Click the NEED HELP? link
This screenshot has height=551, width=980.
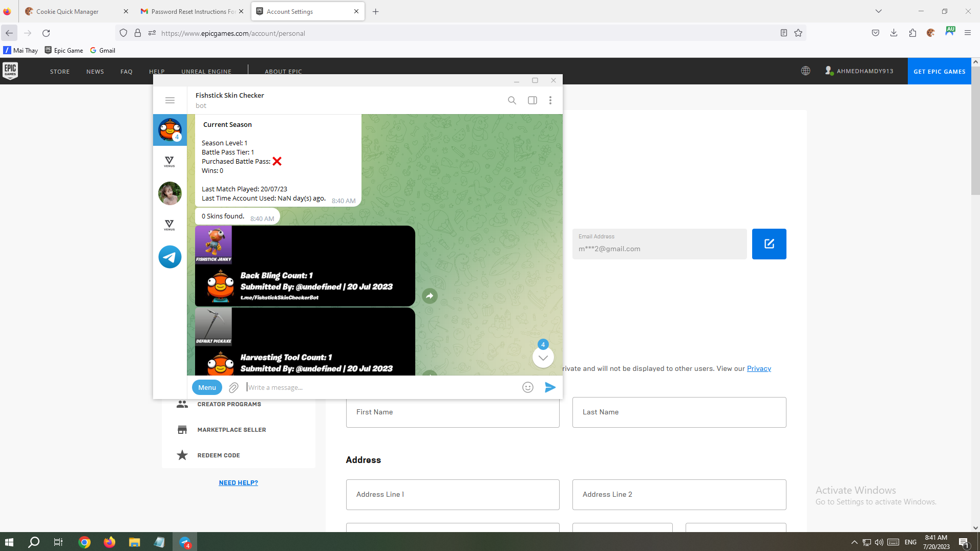tap(238, 482)
